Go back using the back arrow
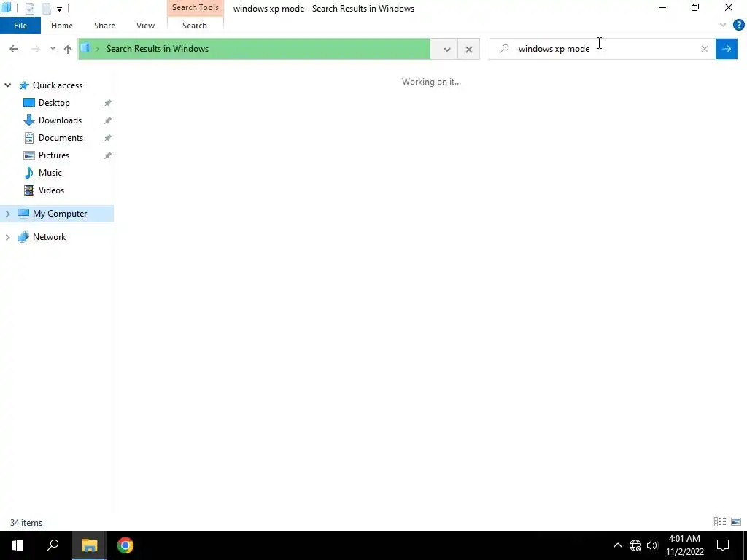 click(x=14, y=49)
